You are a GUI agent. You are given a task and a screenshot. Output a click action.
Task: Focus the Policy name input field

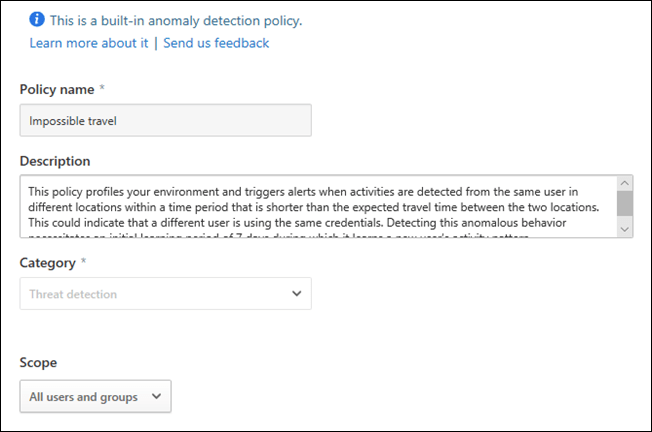[x=165, y=121]
